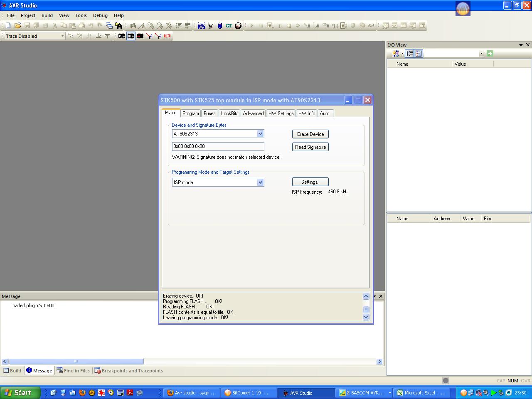Click the green arrow in I/O View
The width and height of the screenshot is (532, 399).
click(x=490, y=53)
